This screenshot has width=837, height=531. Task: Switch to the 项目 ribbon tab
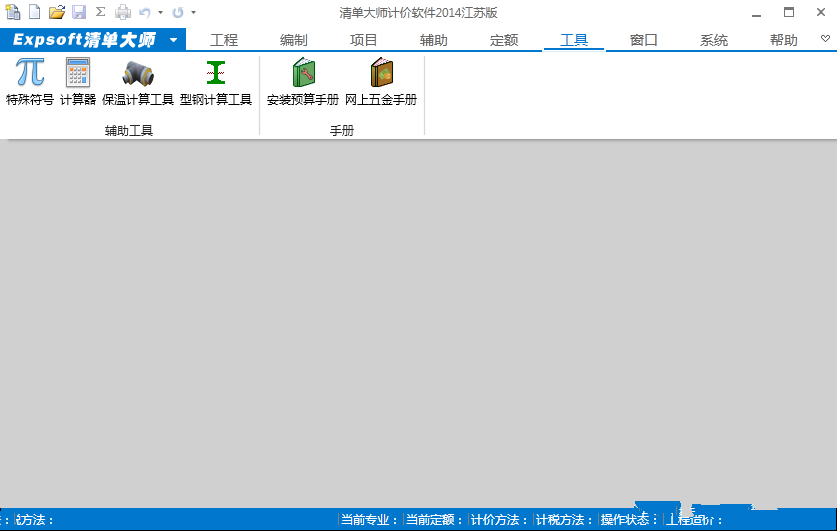tap(364, 40)
